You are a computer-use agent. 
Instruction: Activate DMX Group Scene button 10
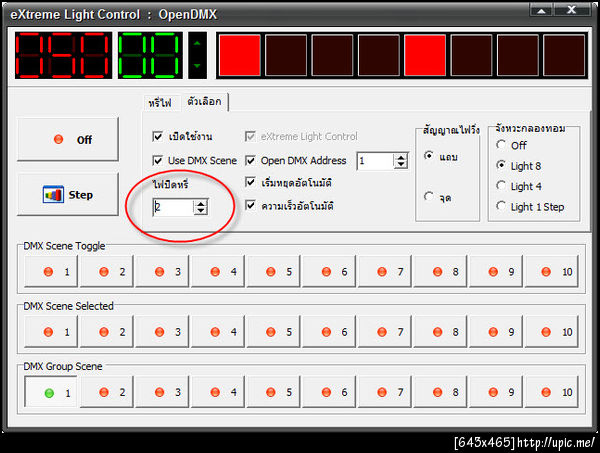[552, 392]
